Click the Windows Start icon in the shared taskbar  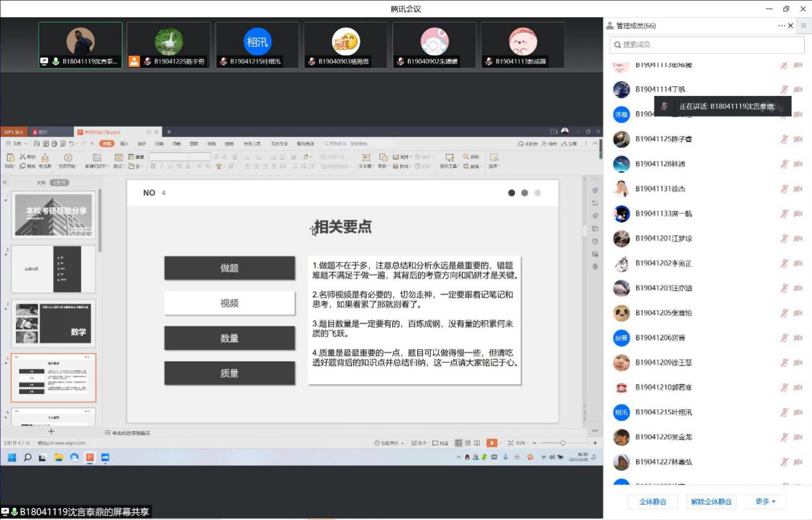pyautogui.click(x=12, y=457)
